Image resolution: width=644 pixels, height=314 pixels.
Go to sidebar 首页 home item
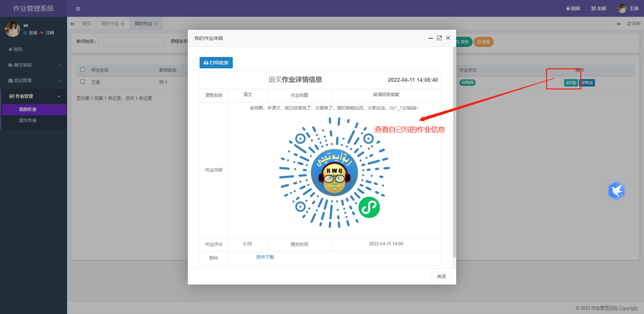[x=15, y=49]
